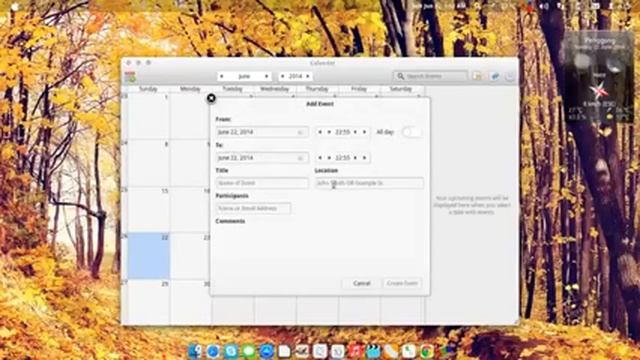Click the Create Event button
This screenshot has height=360, width=640.
(x=402, y=283)
